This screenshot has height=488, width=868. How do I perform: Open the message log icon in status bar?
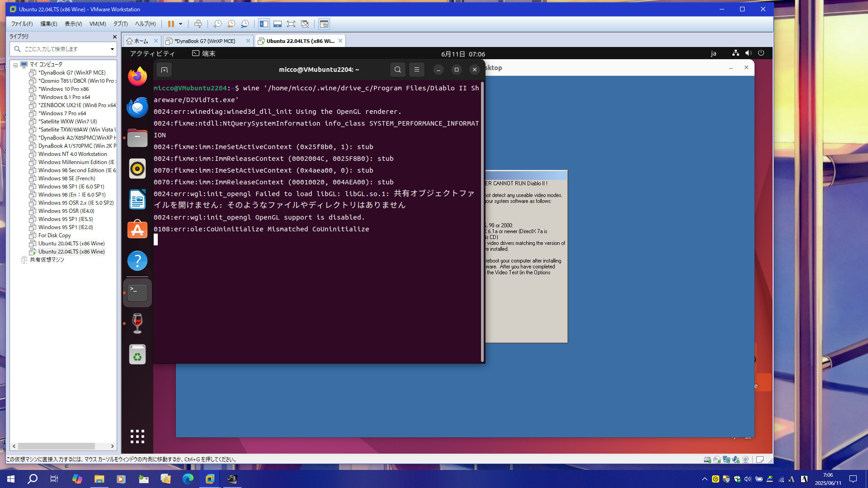[x=760, y=460]
